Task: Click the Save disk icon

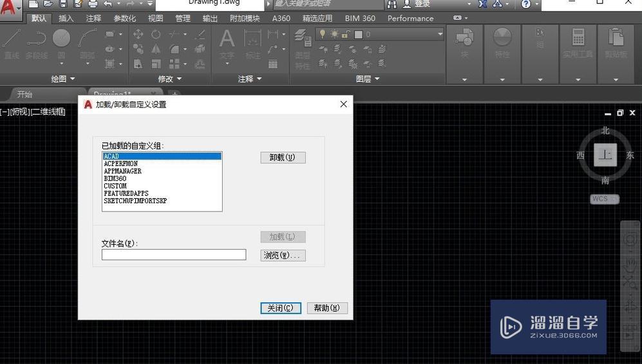Action: point(63,4)
